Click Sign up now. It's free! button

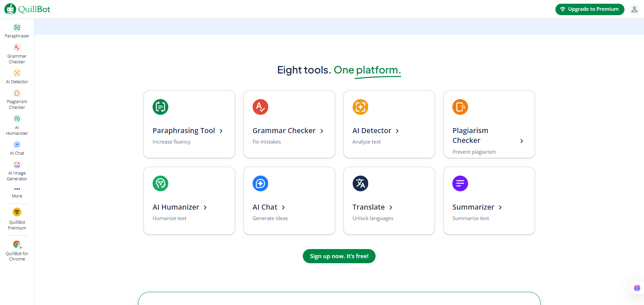tap(339, 256)
